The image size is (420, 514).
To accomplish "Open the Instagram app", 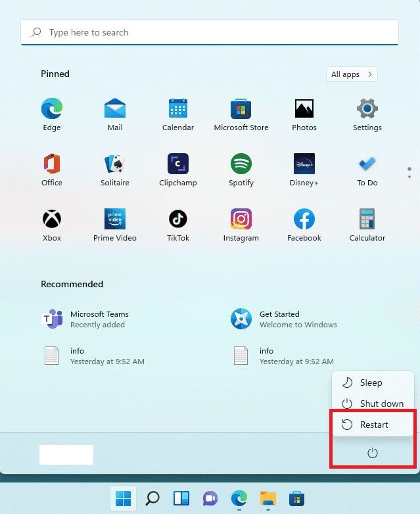I will [x=241, y=225].
